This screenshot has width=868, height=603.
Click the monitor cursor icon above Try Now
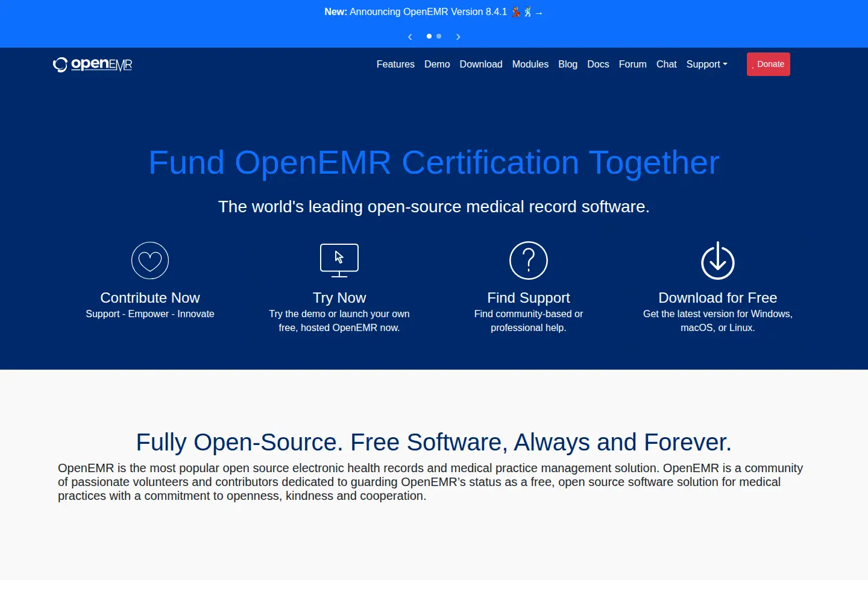tap(339, 260)
